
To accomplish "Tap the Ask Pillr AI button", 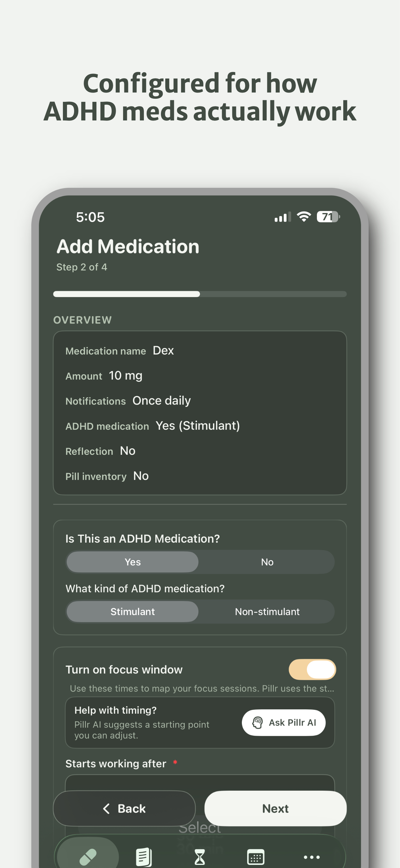I will [x=283, y=722].
